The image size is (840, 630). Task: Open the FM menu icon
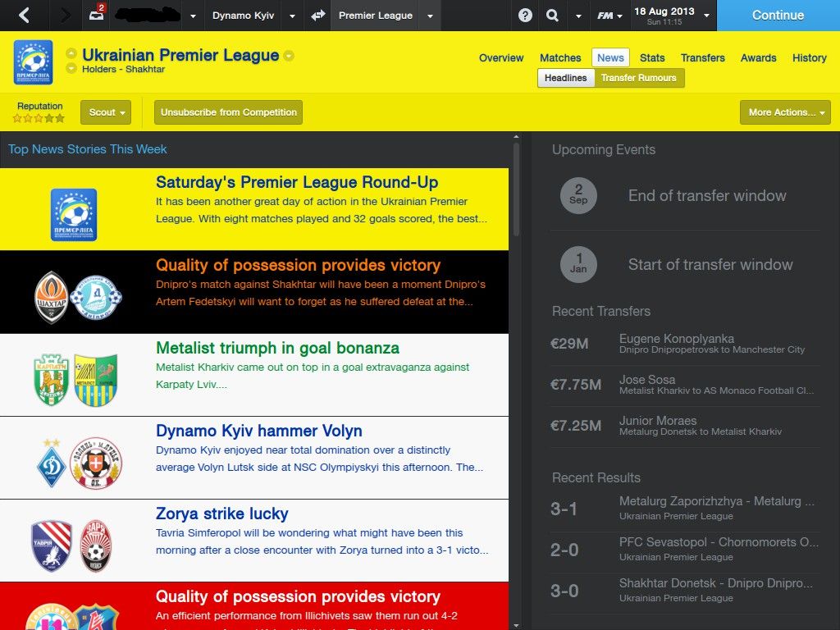coord(609,16)
